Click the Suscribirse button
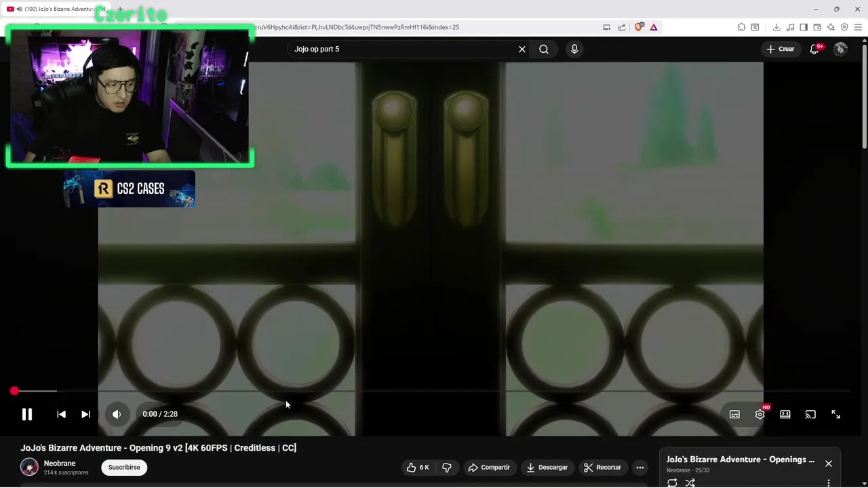Screen dimensions: 868x488 coord(124,467)
